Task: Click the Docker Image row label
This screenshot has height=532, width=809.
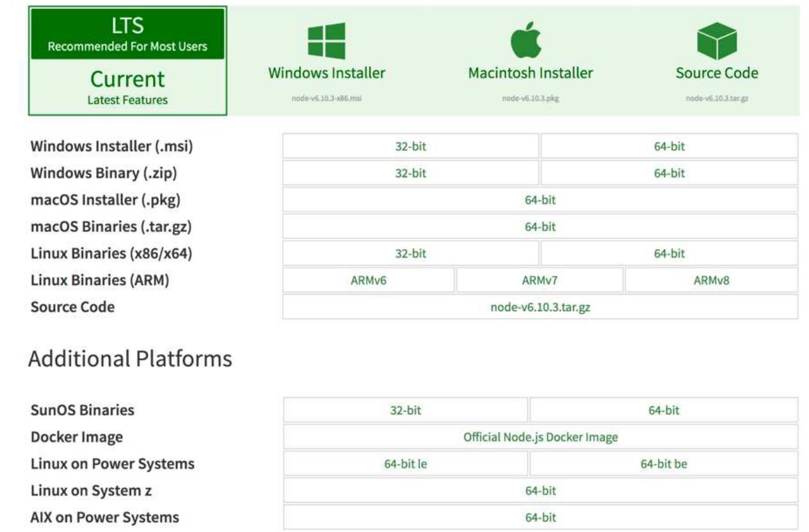Action: click(77, 437)
